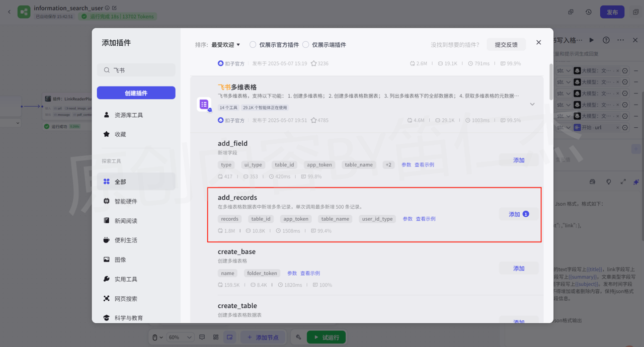Click the help question icon in node panel

[x=606, y=40]
